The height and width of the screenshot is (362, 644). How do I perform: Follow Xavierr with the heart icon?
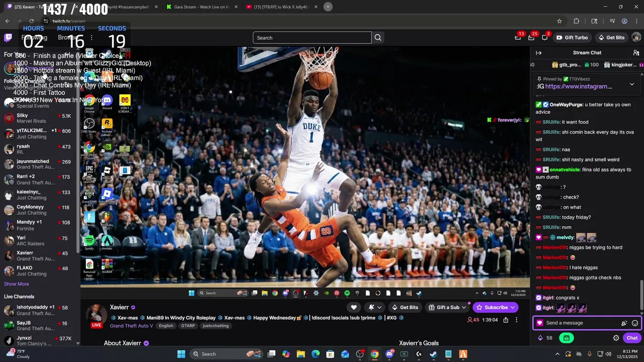354,307
